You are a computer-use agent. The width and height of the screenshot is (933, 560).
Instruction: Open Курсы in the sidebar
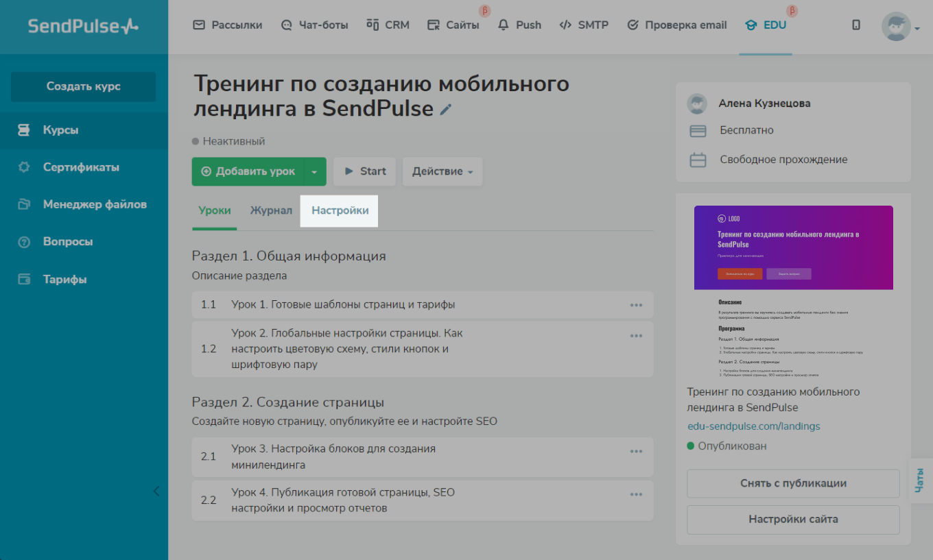point(84,130)
